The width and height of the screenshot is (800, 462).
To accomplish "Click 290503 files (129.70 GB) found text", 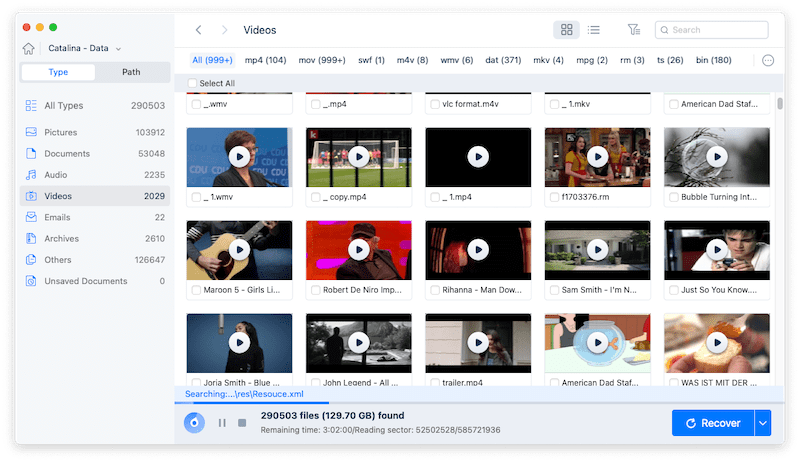I will pyautogui.click(x=333, y=416).
